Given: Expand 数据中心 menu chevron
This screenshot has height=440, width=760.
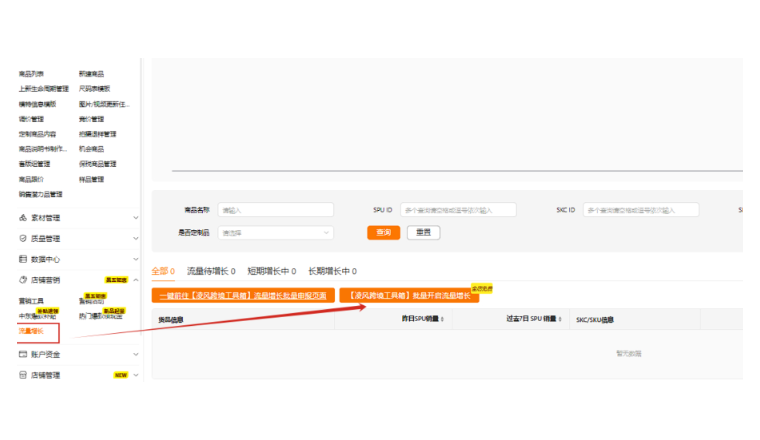Looking at the screenshot, I should (136, 259).
